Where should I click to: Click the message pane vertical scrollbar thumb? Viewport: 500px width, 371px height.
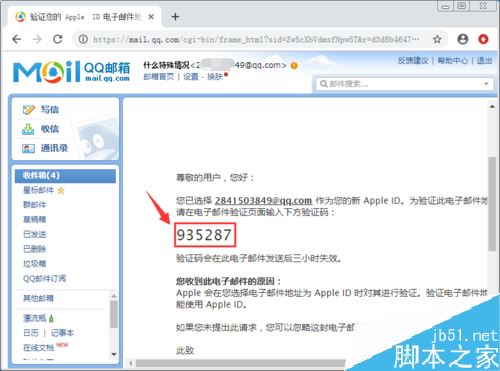492,204
